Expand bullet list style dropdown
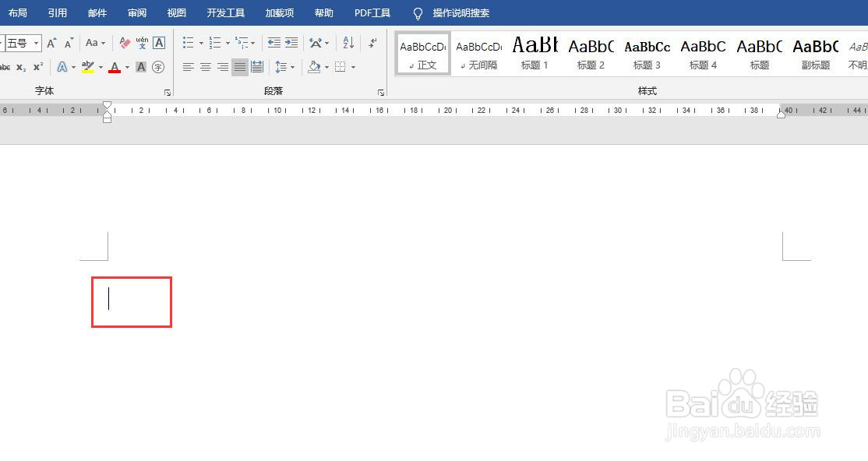The height and width of the screenshot is (461, 868). click(x=201, y=43)
